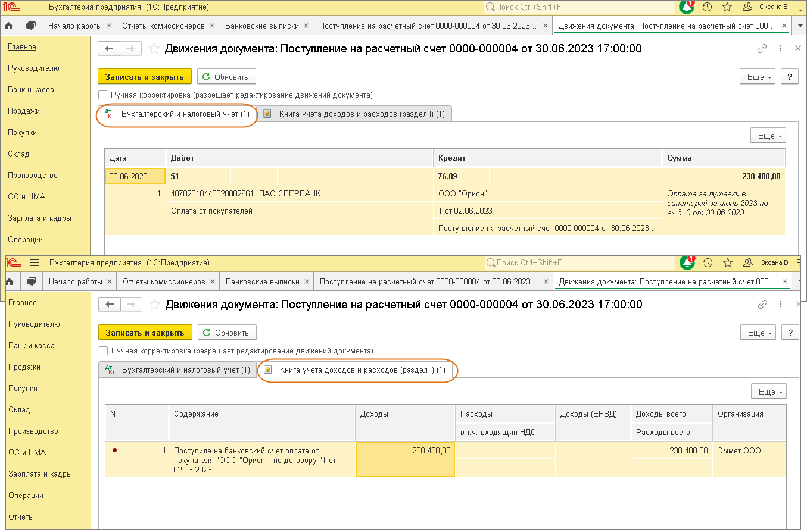Open the main menu hamburger in lower window
The image size is (807, 532).
[x=35, y=263]
